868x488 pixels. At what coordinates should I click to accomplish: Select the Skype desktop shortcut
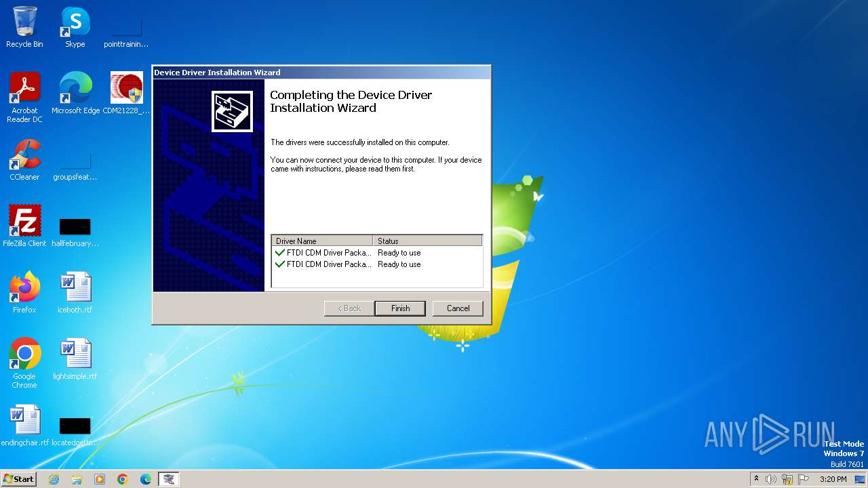(75, 28)
